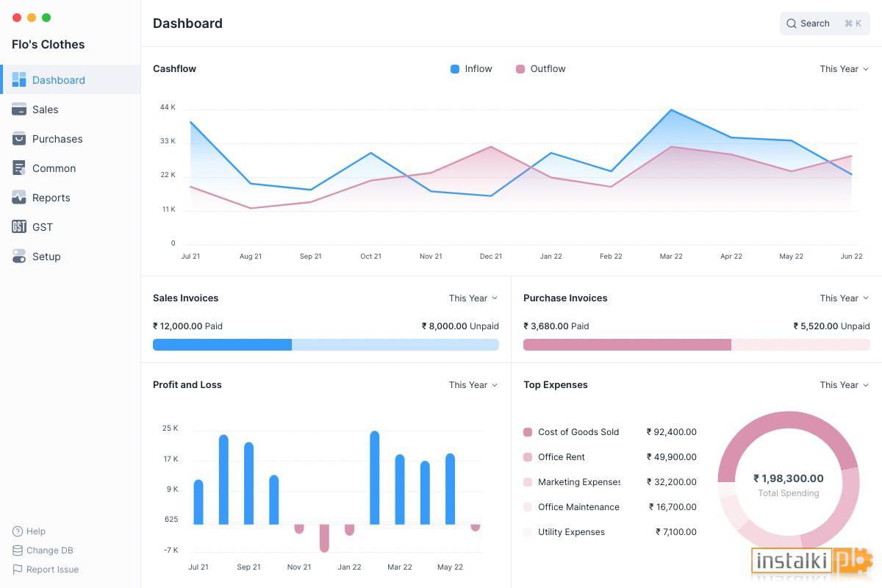Click the Setup toggle-switch icon
The height and width of the screenshot is (588, 882).
click(19, 256)
